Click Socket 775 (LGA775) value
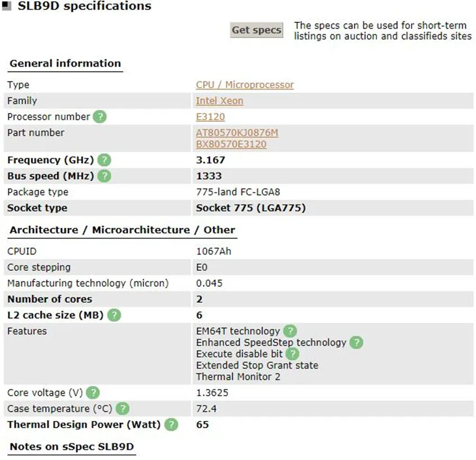The width and height of the screenshot is (476, 460). 251,208
